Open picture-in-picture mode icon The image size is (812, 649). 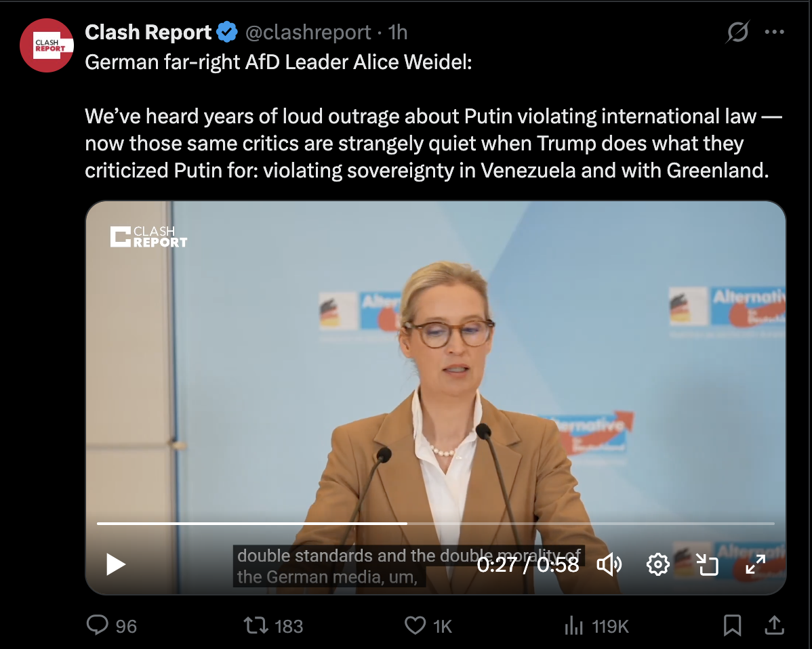click(707, 564)
